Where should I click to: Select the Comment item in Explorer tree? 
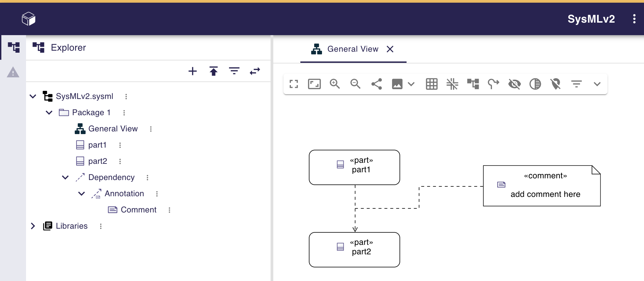coord(138,210)
